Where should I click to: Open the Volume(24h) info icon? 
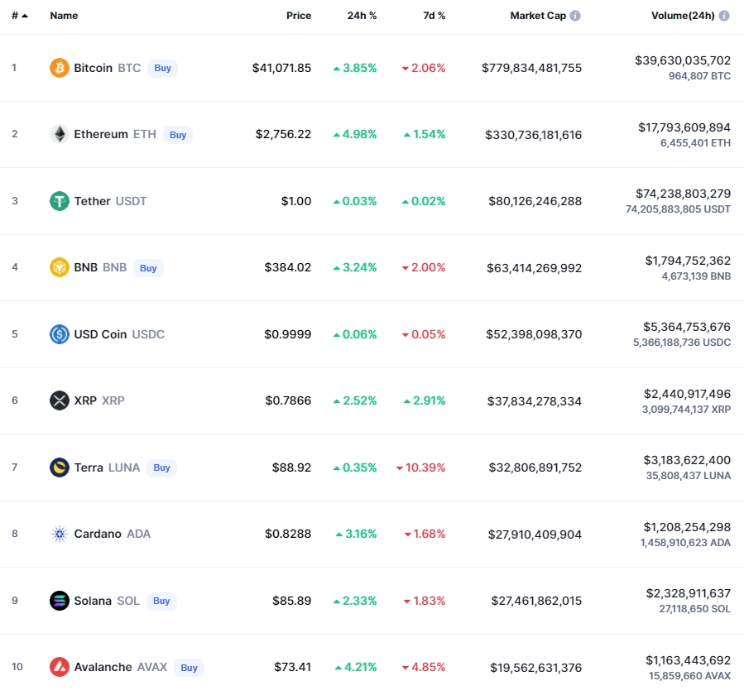(x=724, y=16)
